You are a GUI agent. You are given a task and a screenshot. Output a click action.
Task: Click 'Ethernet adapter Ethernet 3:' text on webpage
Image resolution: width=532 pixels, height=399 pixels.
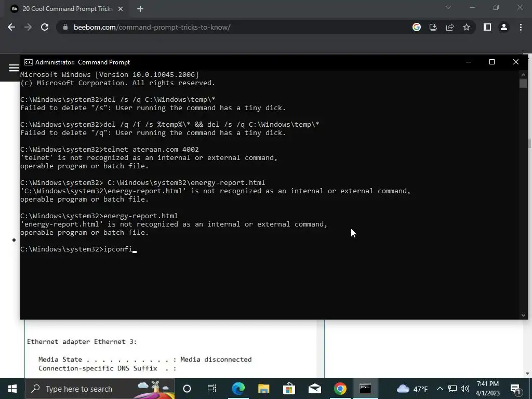pos(82,342)
